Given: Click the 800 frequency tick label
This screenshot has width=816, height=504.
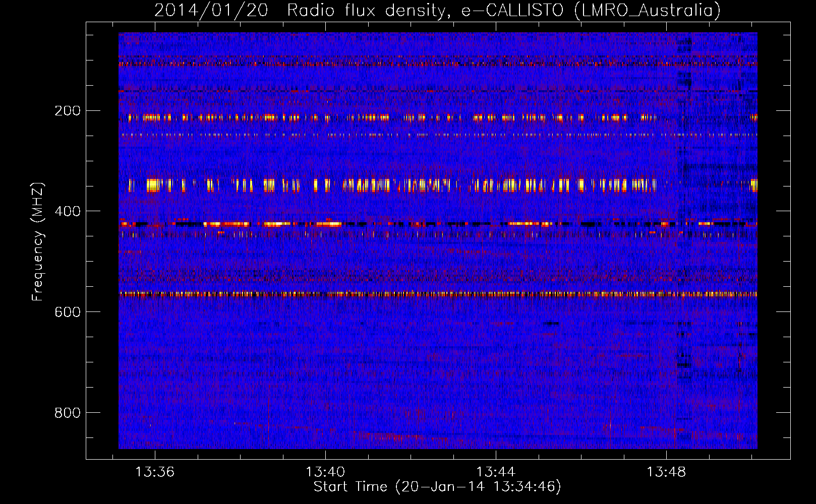Looking at the screenshot, I should (x=68, y=413).
